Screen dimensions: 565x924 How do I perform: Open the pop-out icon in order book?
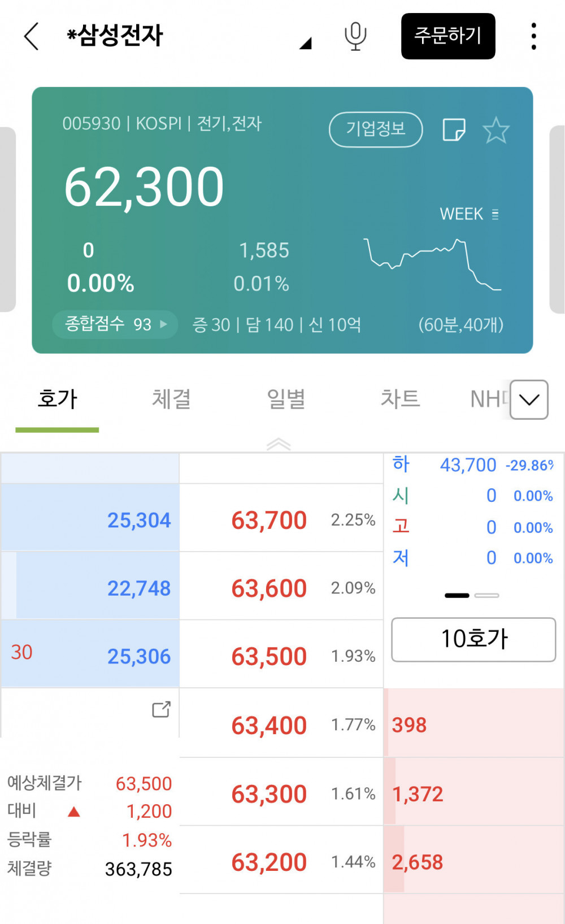(162, 709)
